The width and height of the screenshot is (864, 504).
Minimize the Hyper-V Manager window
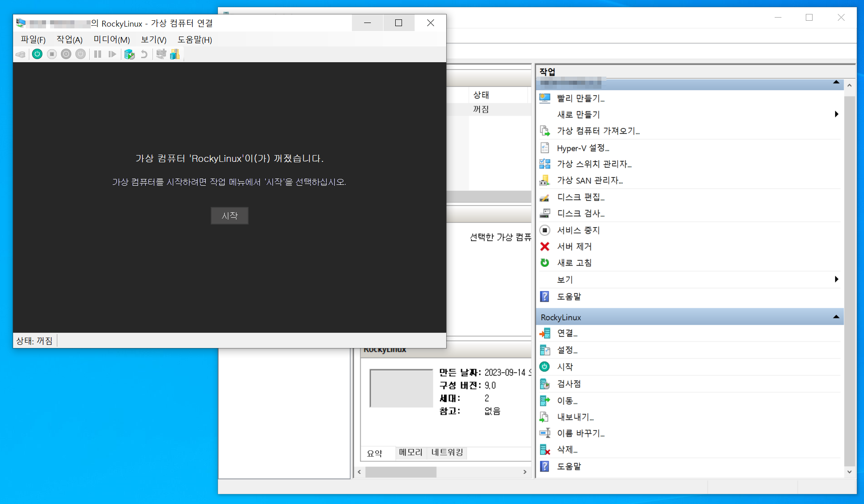tap(778, 18)
